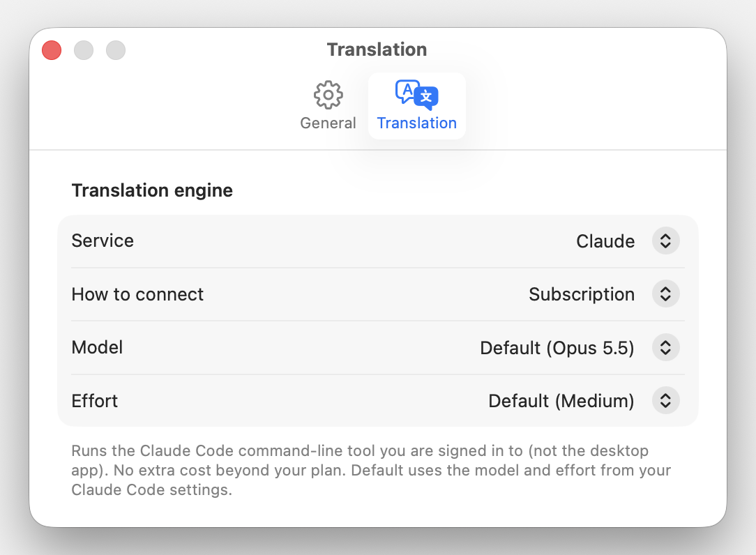The image size is (756, 555).
Task: Close the Translation settings window
Action: (52, 50)
